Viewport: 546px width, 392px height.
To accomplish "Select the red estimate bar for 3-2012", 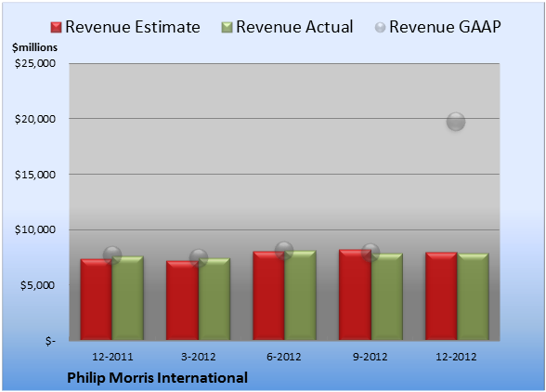I will click(x=182, y=300).
